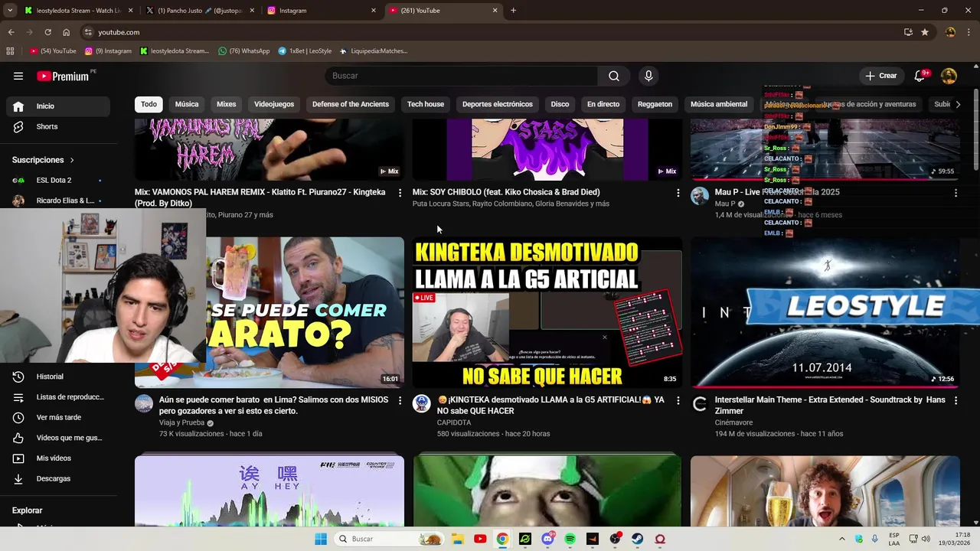Start voice search with the microphone
980x551 pixels.
coord(648,76)
